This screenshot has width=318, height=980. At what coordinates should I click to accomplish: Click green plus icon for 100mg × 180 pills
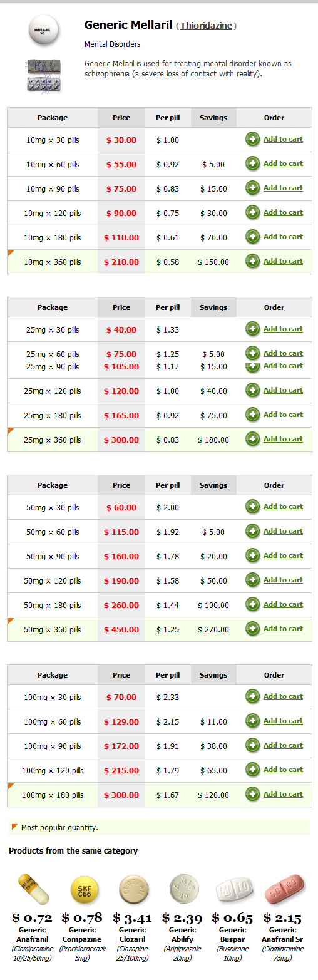253,795
